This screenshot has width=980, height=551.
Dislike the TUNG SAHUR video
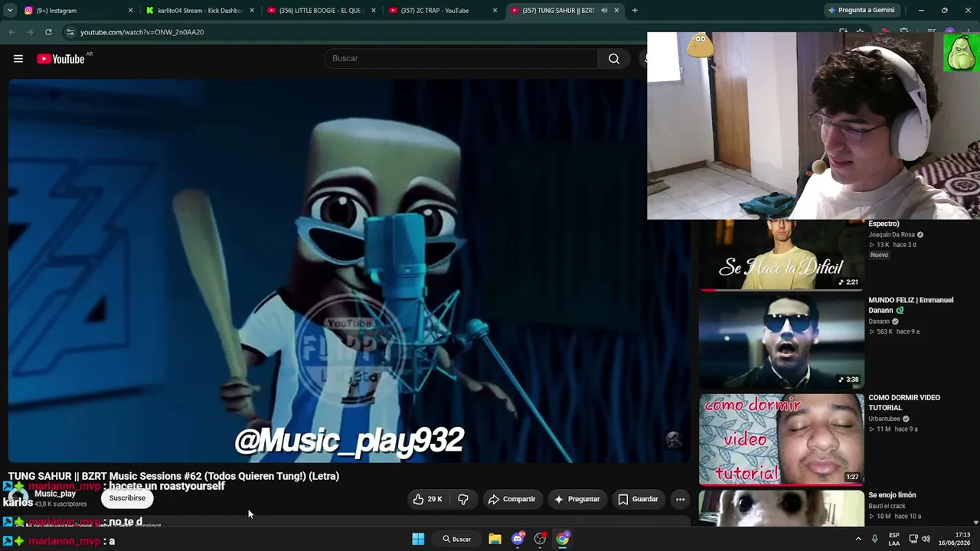pyautogui.click(x=463, y=499)
